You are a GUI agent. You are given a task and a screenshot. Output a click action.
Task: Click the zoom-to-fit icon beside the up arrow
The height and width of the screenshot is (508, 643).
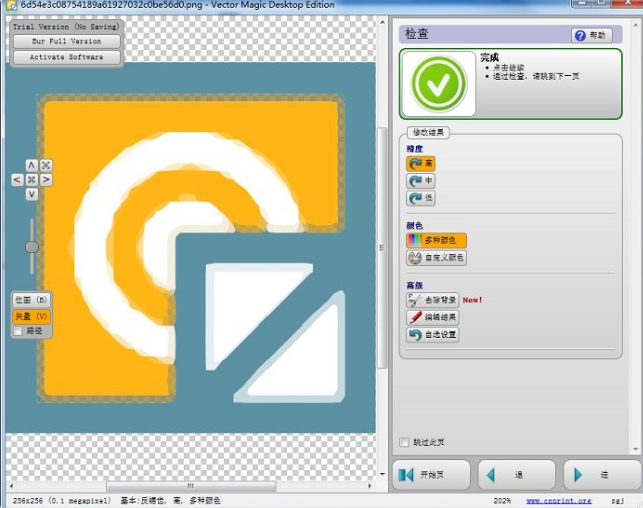(x=46, y=165)
